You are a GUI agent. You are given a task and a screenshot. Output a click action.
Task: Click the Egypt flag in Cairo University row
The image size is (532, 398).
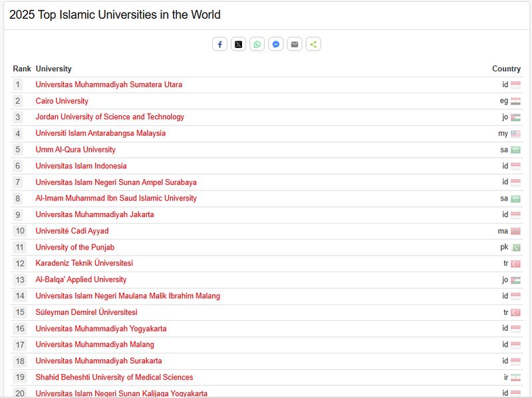[515, 101]
